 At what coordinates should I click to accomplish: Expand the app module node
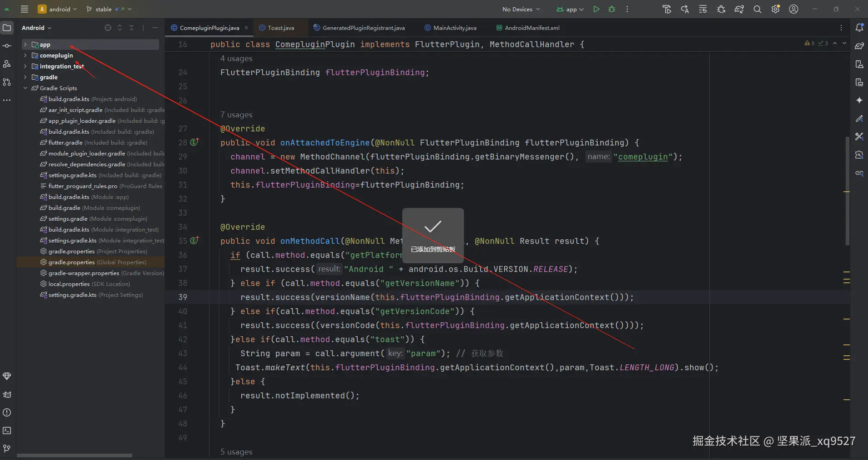click(x=25, y=44)
